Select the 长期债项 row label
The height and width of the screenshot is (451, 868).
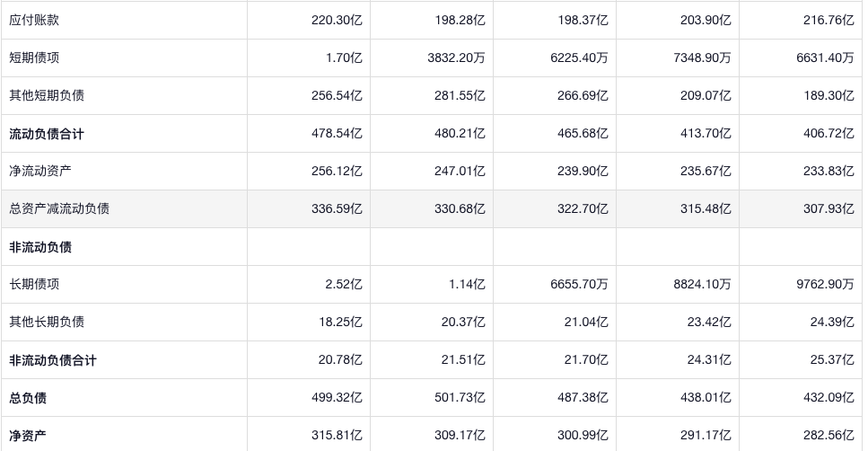click(34, 284)
